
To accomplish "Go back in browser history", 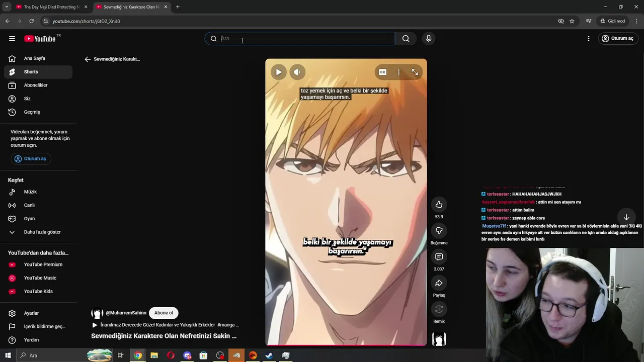I will click(8, 21).
